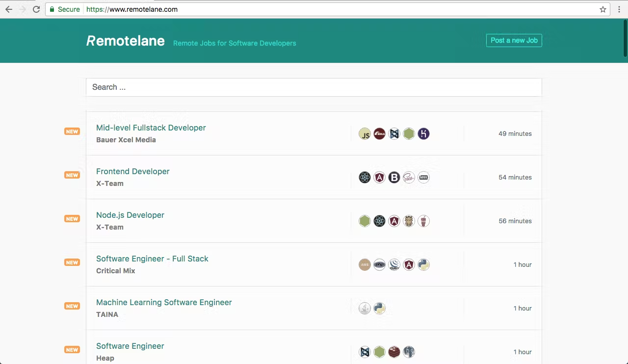Image resolution: width=628 pixels, height=364 pixels.
Task: Open Machine Learning Software Engineer listing
Action: click(164, 302)
